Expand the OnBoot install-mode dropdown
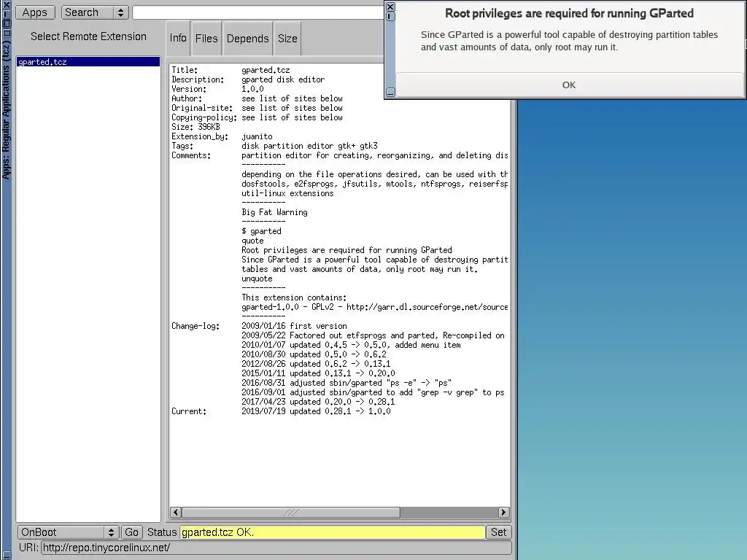Image resolution: width=747 pixels, height=560 pixels. [x=68, y=532]
